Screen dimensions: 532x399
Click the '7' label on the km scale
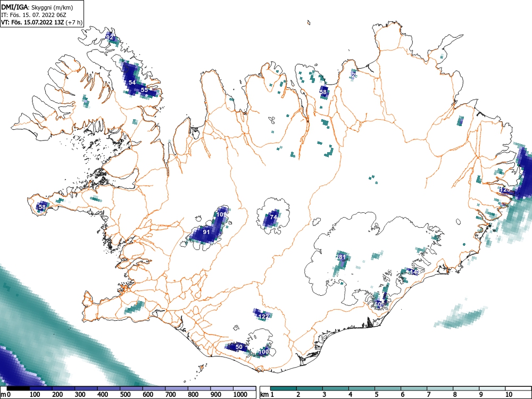[428, 395]
